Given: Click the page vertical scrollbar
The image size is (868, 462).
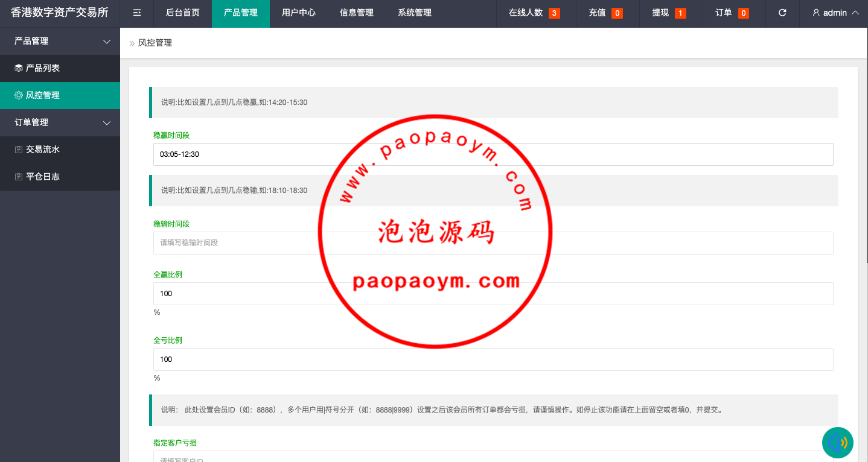Looking at the screenshot, I should tap(866, 145).
